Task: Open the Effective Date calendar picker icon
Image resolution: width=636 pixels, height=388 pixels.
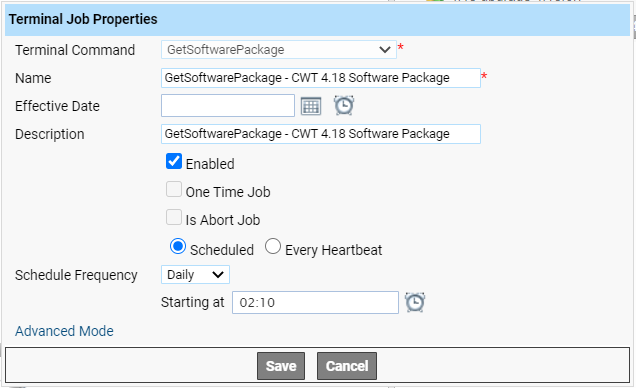Action: click(311, 106)
